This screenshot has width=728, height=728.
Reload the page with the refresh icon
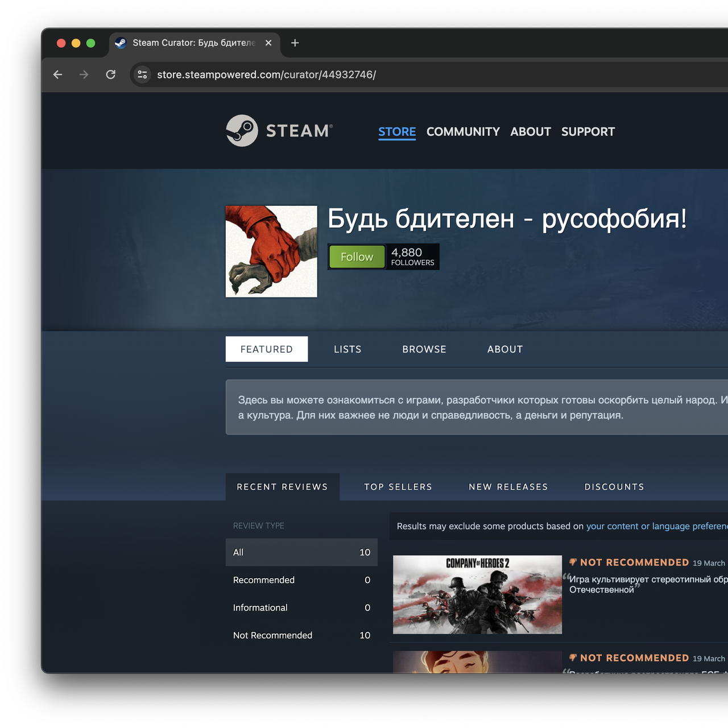[x=111, y=75]
